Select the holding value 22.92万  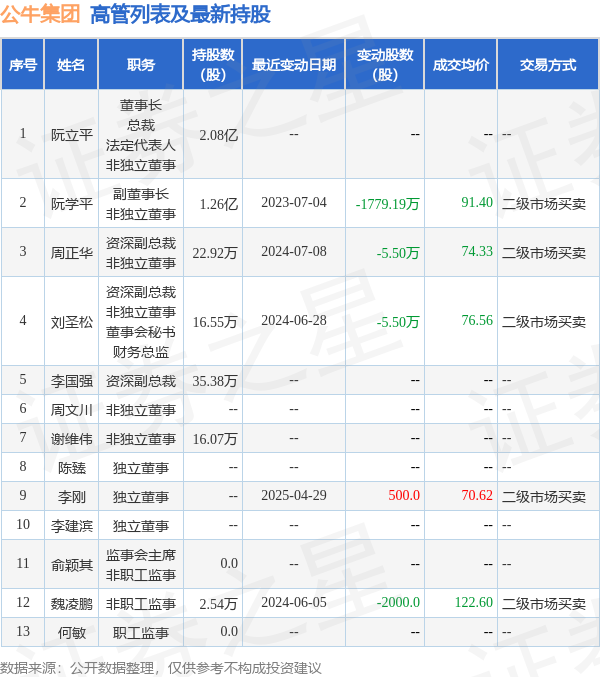215,253
